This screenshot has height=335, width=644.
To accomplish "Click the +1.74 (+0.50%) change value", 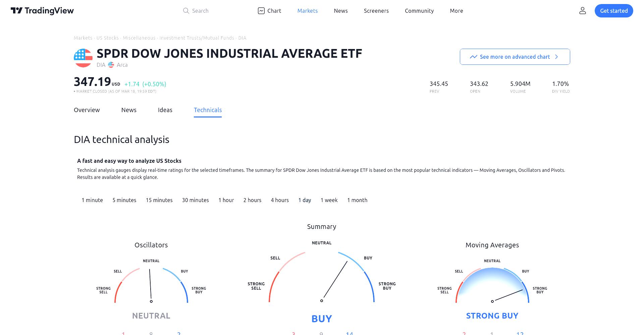I will click(145, 84).
